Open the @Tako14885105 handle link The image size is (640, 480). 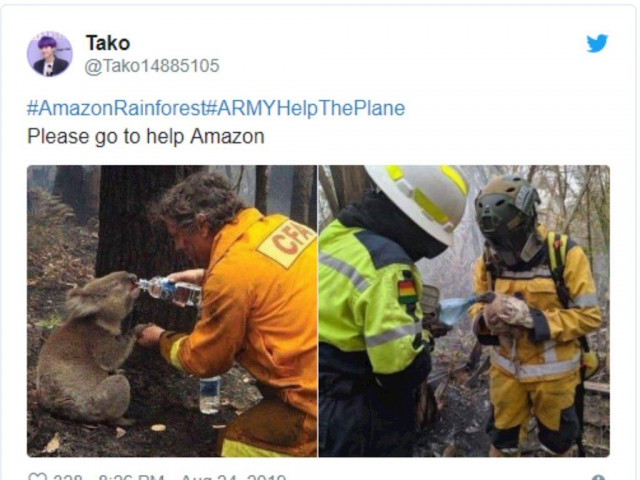(x=152, y=66)
